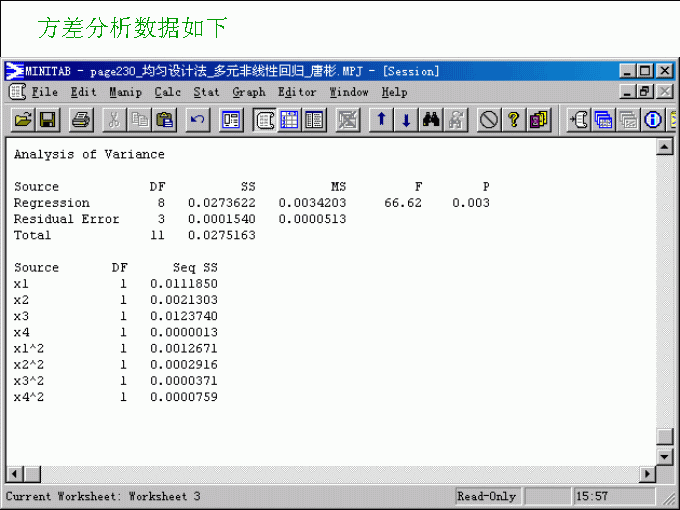Open the Calc menu
The image size is (680, 510).
tap(167, 92)
